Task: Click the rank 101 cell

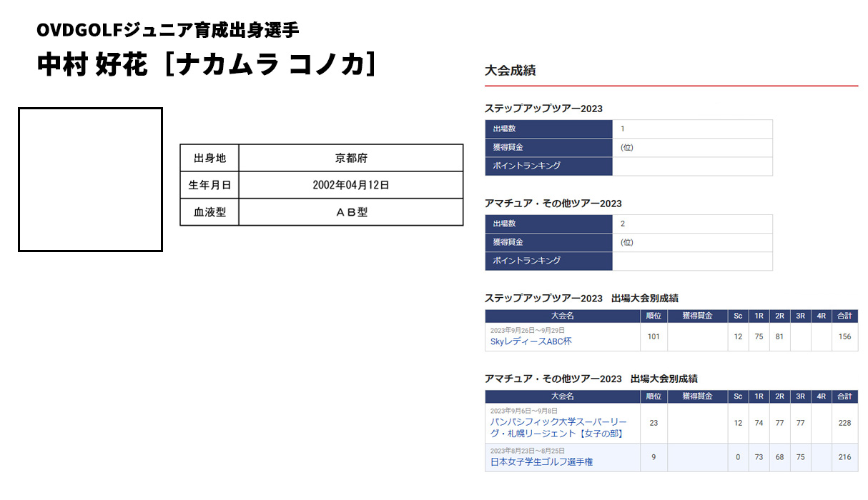Action: (x=654, y=337)
